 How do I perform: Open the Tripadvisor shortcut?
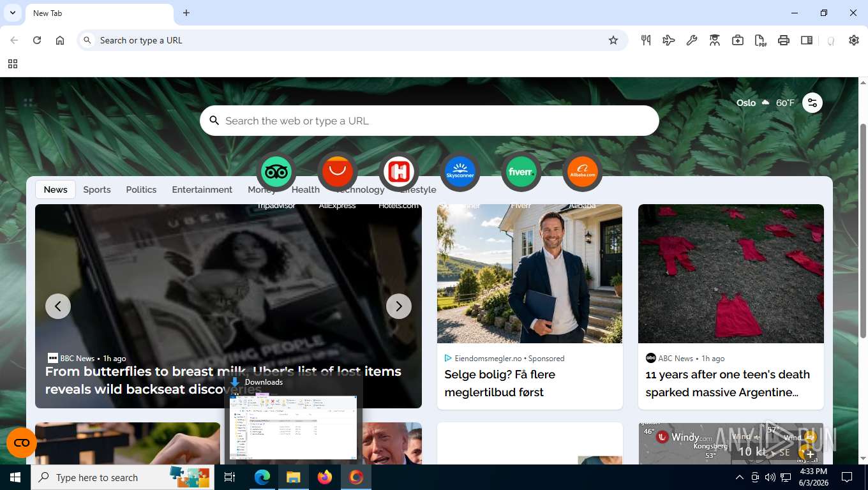coord(276,172)
